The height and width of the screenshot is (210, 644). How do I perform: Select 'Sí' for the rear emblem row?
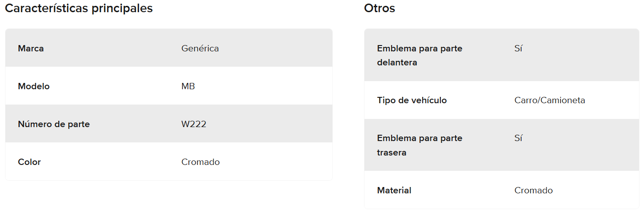tap(518, 138)
